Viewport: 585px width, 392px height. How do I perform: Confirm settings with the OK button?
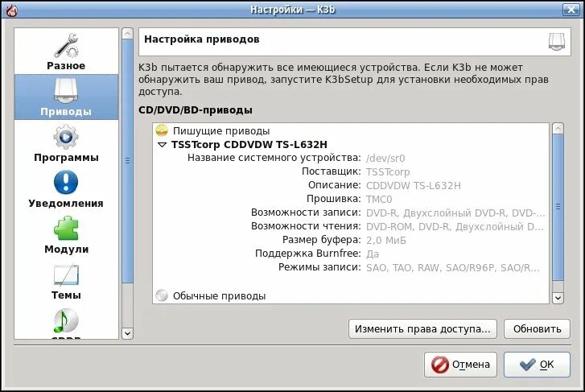pos(537,365)
